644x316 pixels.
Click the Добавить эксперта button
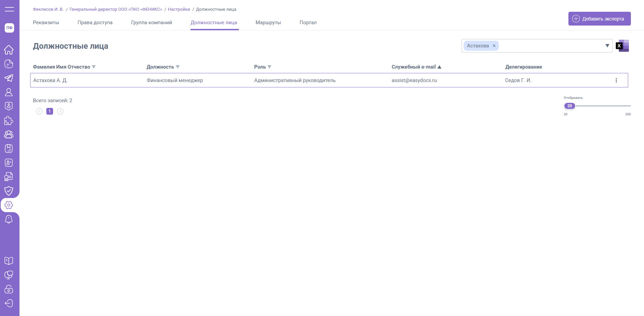pyautogui.click(x=599, y=19)
